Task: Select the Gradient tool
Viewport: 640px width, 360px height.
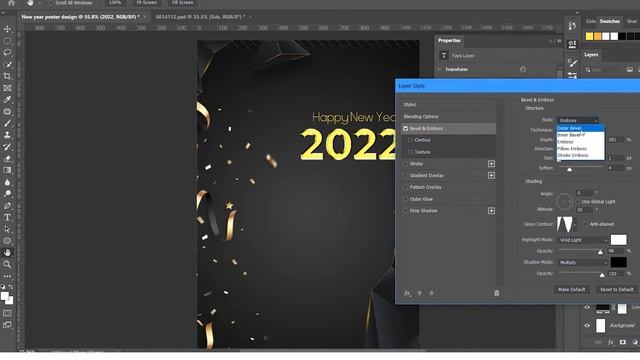Action: pos(7,170)
